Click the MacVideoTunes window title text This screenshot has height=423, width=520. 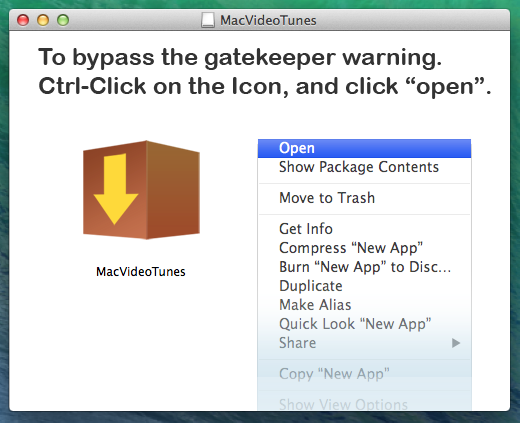click(268, 21)
